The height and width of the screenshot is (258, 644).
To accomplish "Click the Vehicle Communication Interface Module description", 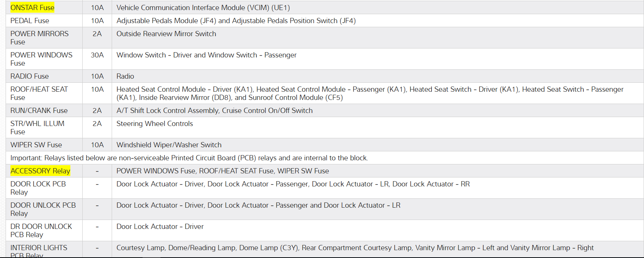I will [x=203, y=7].
